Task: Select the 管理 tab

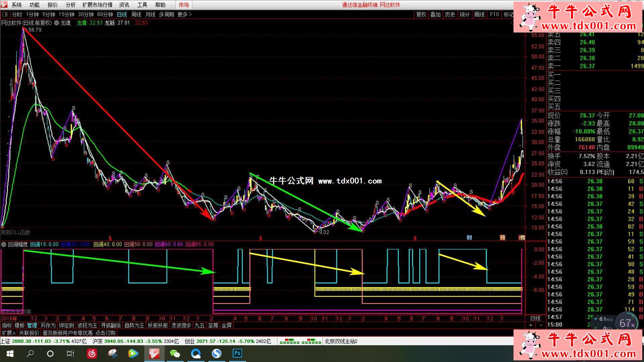Action: point(32,325)
